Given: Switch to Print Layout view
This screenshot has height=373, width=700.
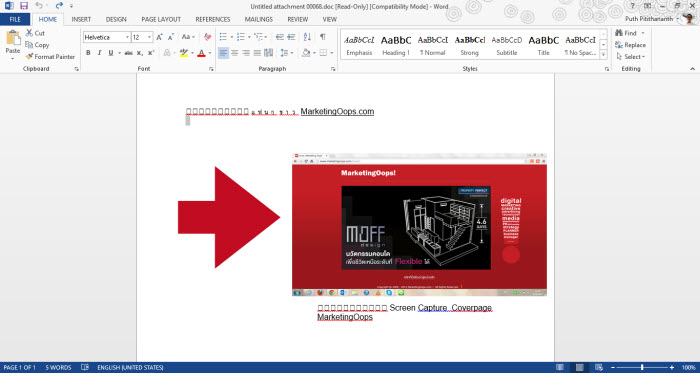Looking at the screenshot, I should (x=579, y=368).
